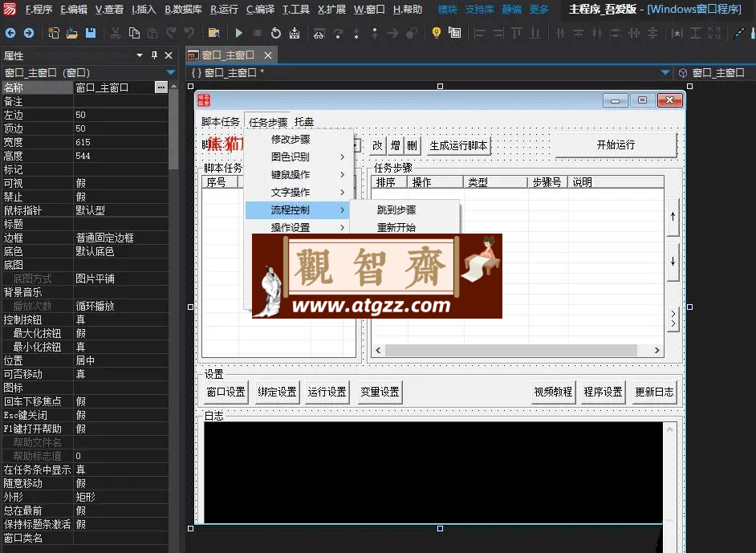Viewport: 756px width, 553px height.
Task: Choose 重新开始 in the submenu
Action: [x=396, y=227]
